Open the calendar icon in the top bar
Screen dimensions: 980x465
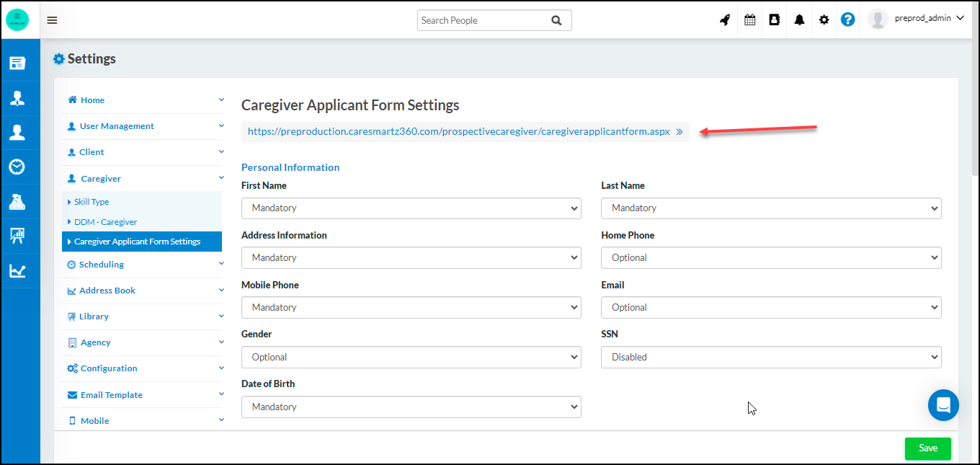749,19
